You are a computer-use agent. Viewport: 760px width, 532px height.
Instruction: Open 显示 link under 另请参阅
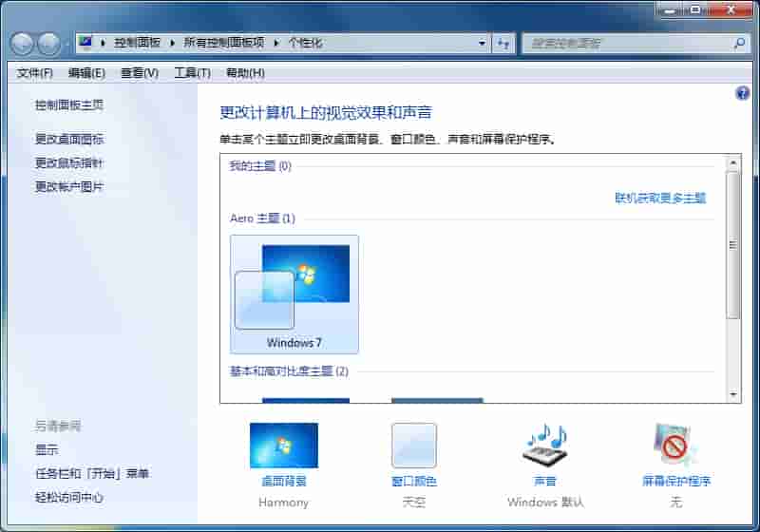(47, 449)
